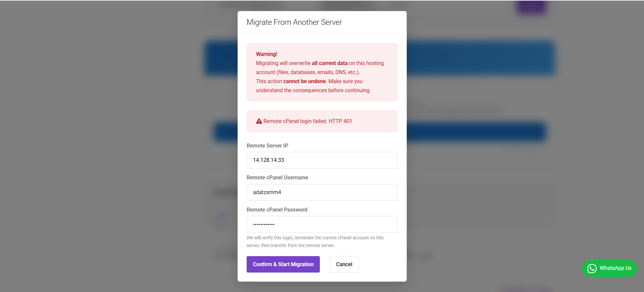Click the Remote Server IP label
The width and height of the screenshot is (644, 292).
click(267, 145)
